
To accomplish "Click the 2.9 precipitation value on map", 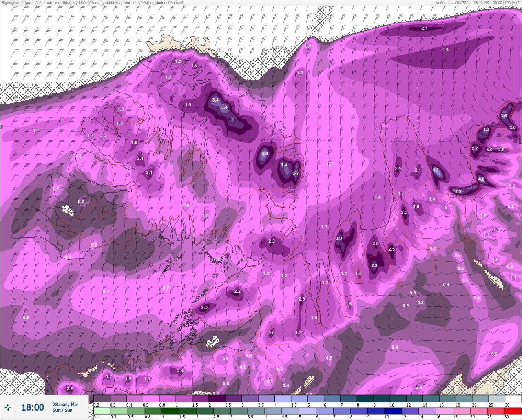I will tap(374, 266).
